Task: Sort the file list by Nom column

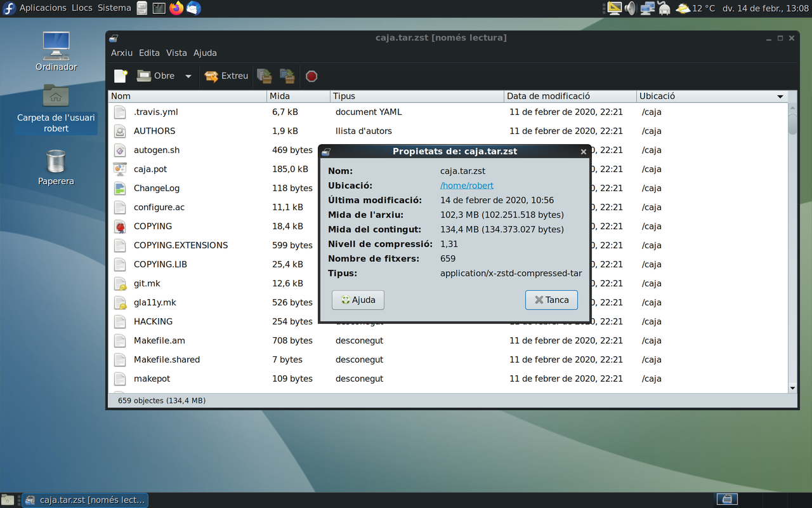Action: click(x=188, y=96)
